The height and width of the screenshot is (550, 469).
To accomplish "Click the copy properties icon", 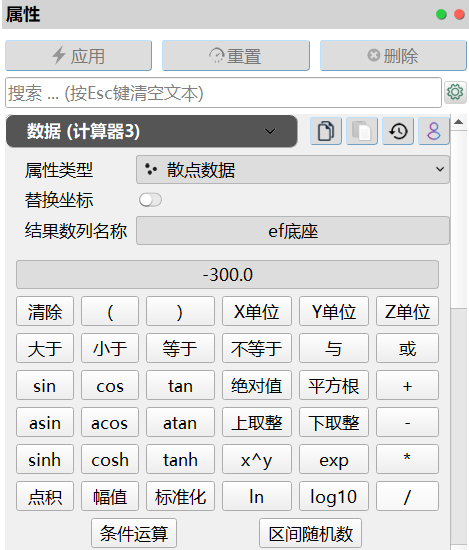I will tap(326, 131).
